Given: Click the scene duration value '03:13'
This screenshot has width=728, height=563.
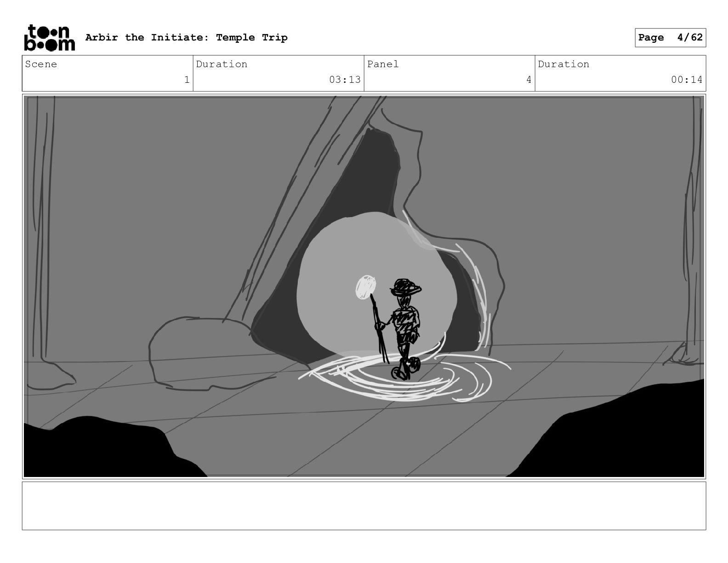Looking at the screenshot, I should pyautogui.click(x=345, y=80).
